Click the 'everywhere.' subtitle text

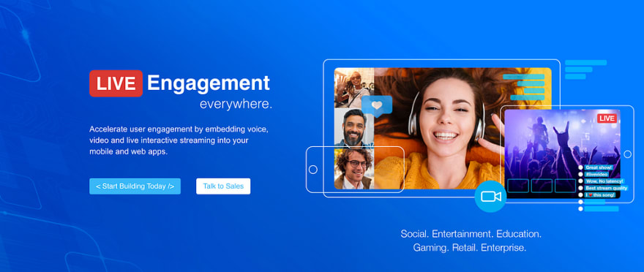[x=236, y=105]
